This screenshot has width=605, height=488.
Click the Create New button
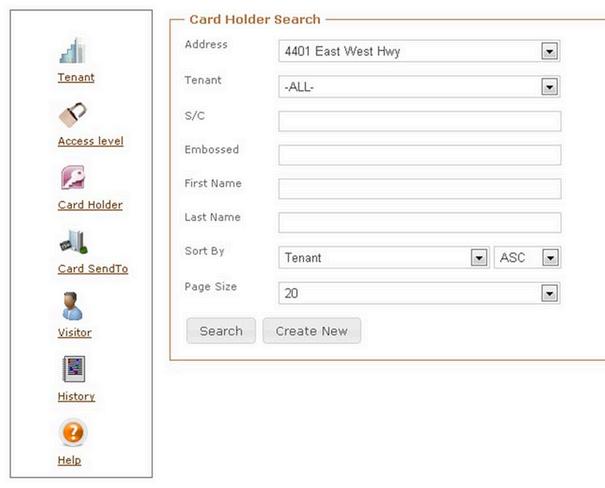(311, 331)
